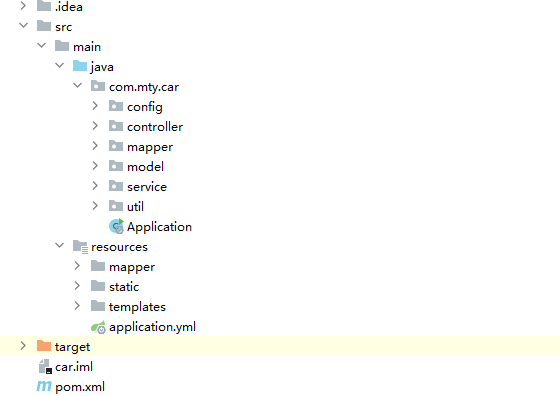
Task: Click the main folder icon
Action: click(x=62, y=46)
